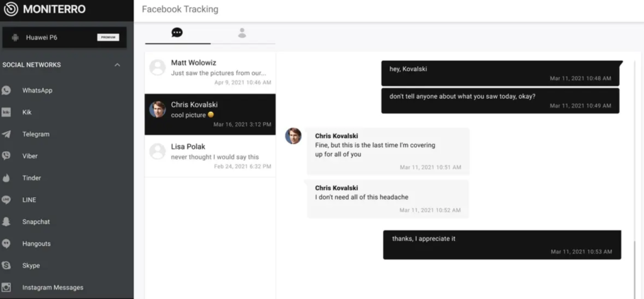Image resolution: width=644 pixels, height=299 pixels.
Task: Open Matt Wolowiz conversation
Action: point(210,72)
